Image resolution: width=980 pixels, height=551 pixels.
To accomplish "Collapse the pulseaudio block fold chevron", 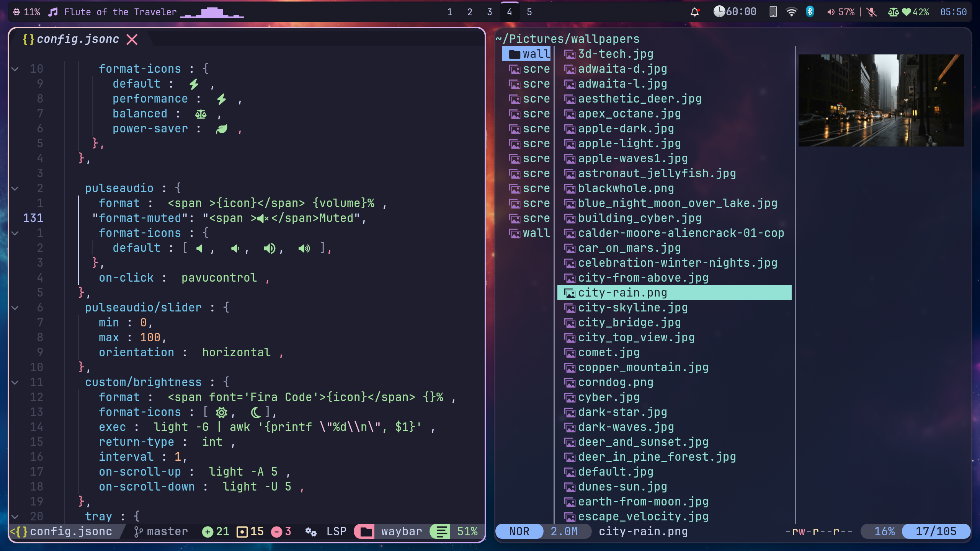I will click(x=15, y=188).
